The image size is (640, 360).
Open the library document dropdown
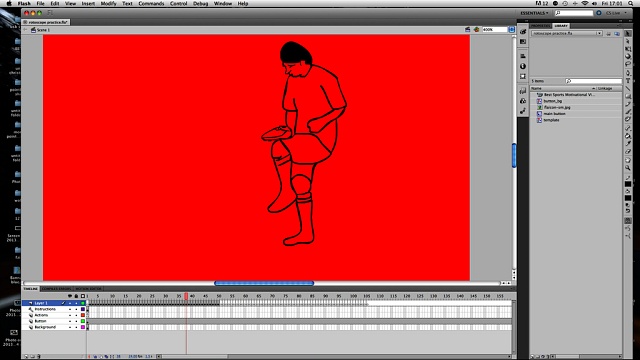coord(567,33)
